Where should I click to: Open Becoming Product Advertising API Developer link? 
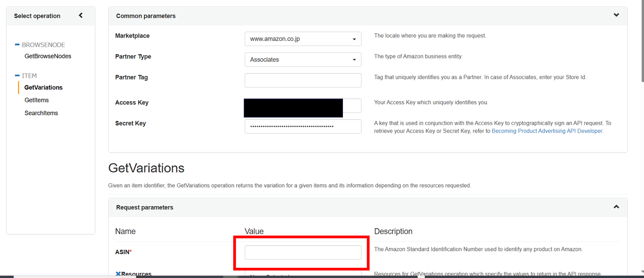(x=547, y=131)
